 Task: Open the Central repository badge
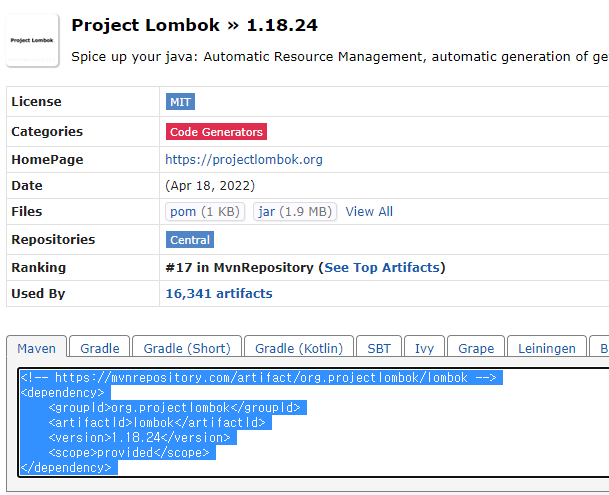coord(190,240)
